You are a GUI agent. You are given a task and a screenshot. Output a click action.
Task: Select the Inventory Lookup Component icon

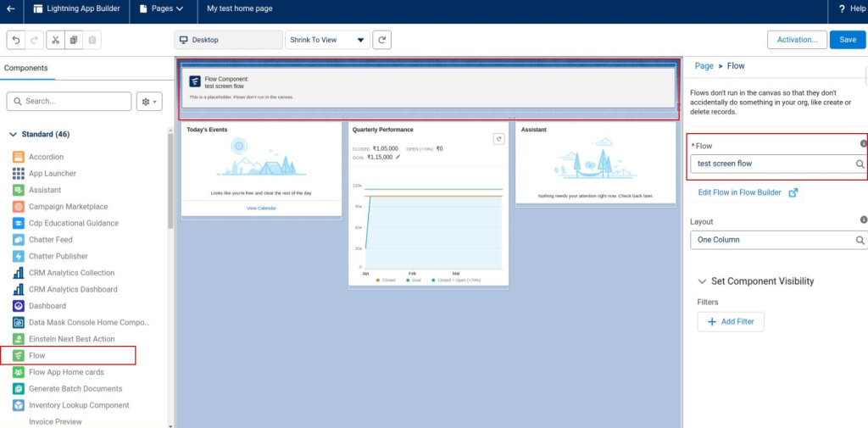pos(19,405)
